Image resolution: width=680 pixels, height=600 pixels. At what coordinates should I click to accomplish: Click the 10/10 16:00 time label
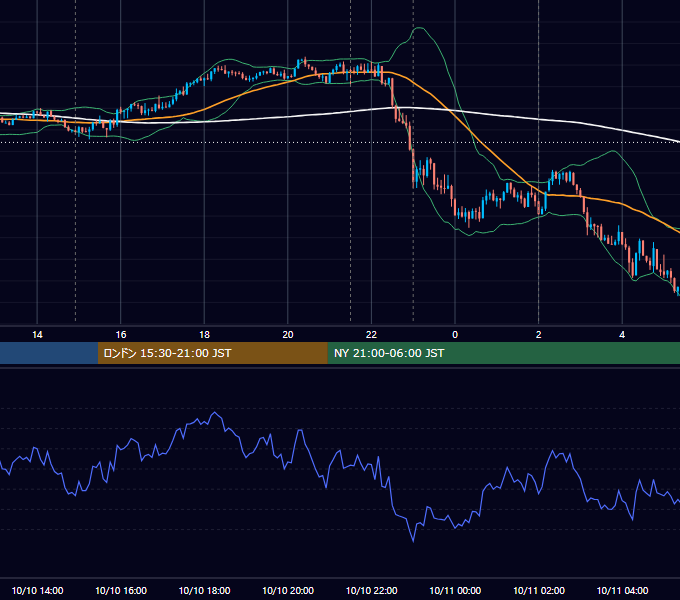click(121, 590)
